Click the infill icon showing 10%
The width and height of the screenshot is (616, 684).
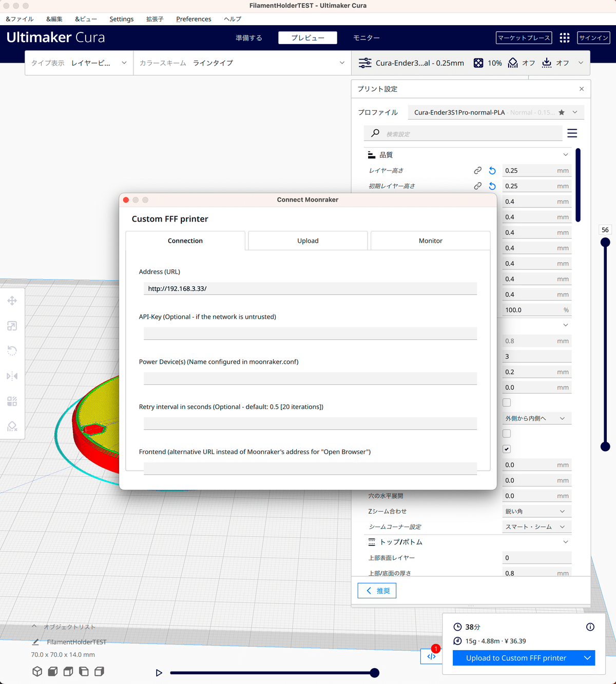(x=478, y=63)
